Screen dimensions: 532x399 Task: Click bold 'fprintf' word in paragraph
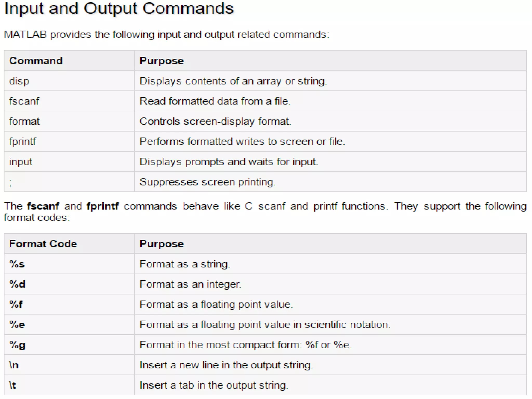point(103,206)
